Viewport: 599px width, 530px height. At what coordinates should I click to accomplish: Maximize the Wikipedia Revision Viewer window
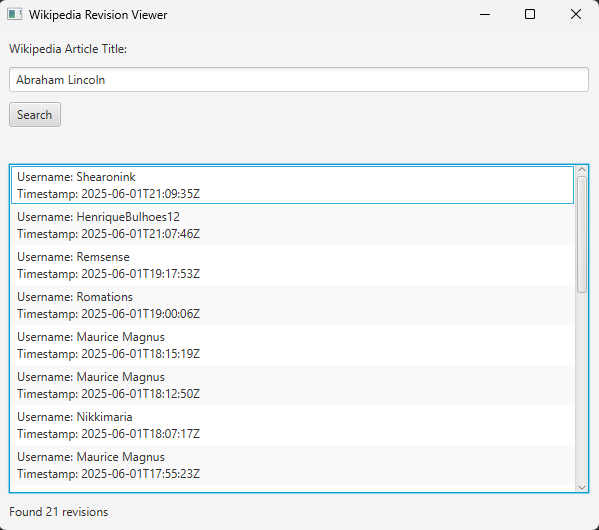(530, 15)
